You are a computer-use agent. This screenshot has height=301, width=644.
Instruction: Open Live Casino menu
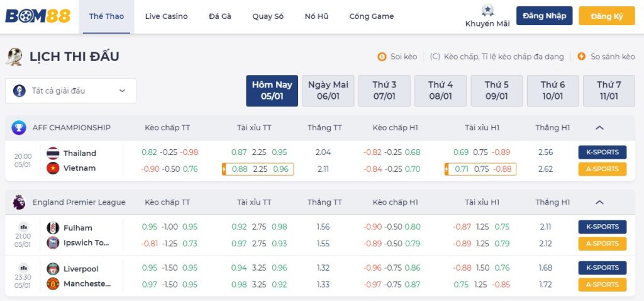tap(166, 16)
